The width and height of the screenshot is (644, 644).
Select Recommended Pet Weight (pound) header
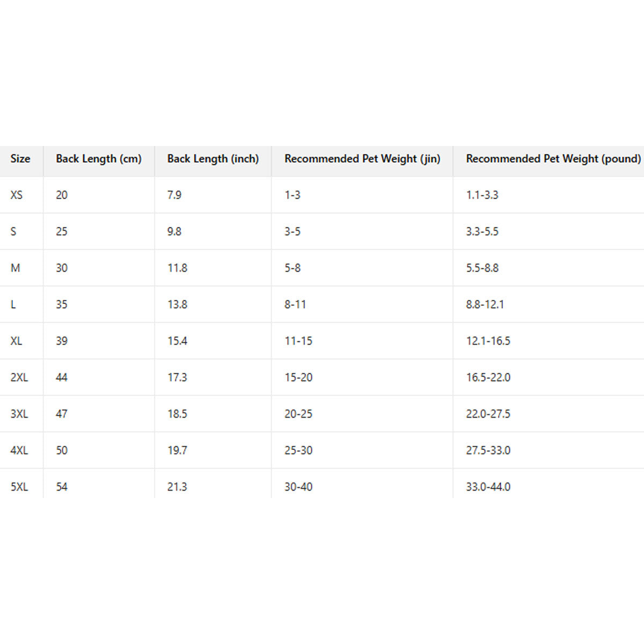click(x=553, y=159)
